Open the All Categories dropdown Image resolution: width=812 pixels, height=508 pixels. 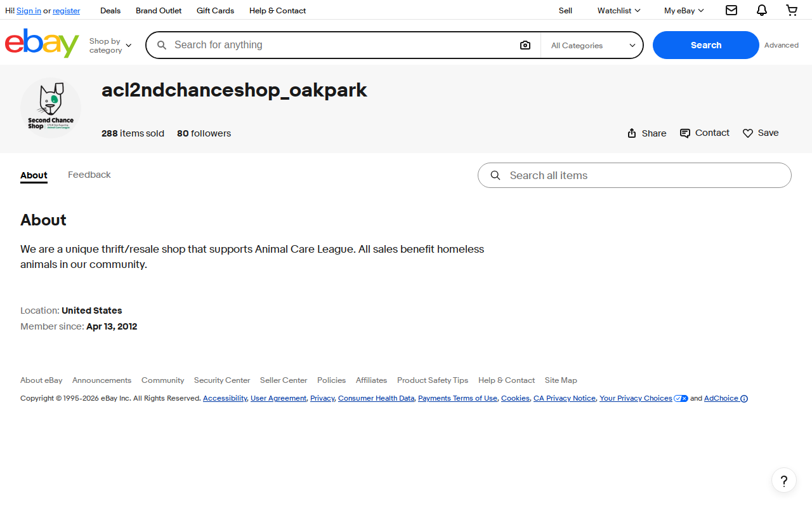tap(592, 45)
